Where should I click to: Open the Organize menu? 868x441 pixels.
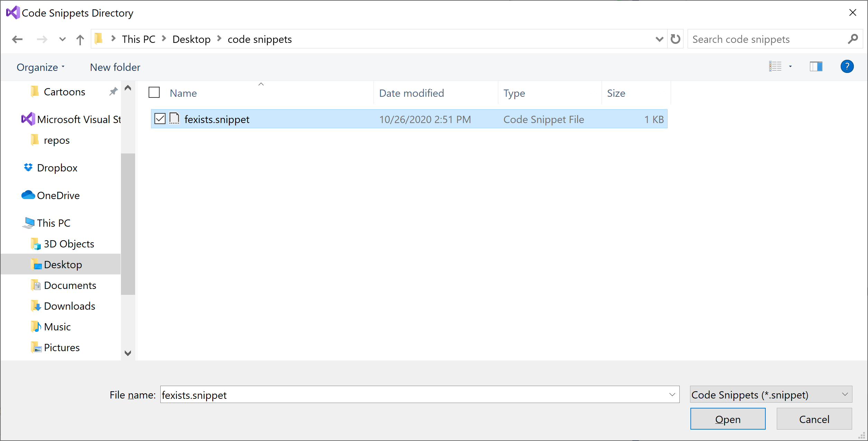[40, 67]
